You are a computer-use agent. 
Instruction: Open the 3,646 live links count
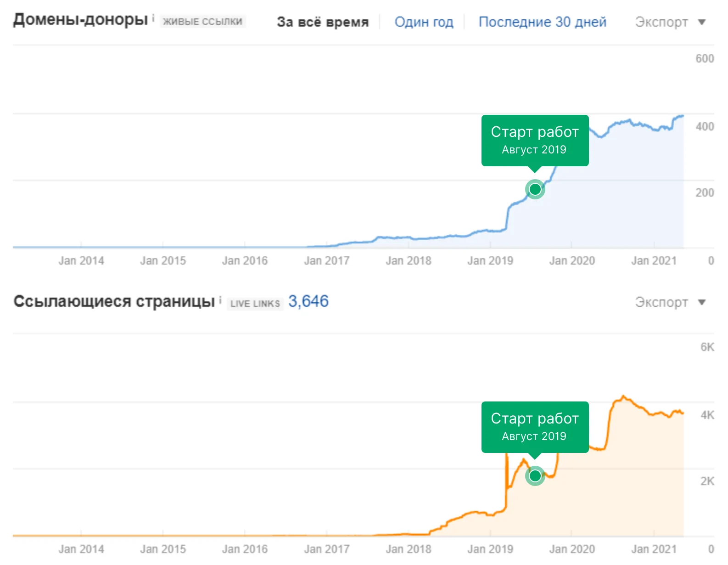pyautogui.click(x=308, y=301)
